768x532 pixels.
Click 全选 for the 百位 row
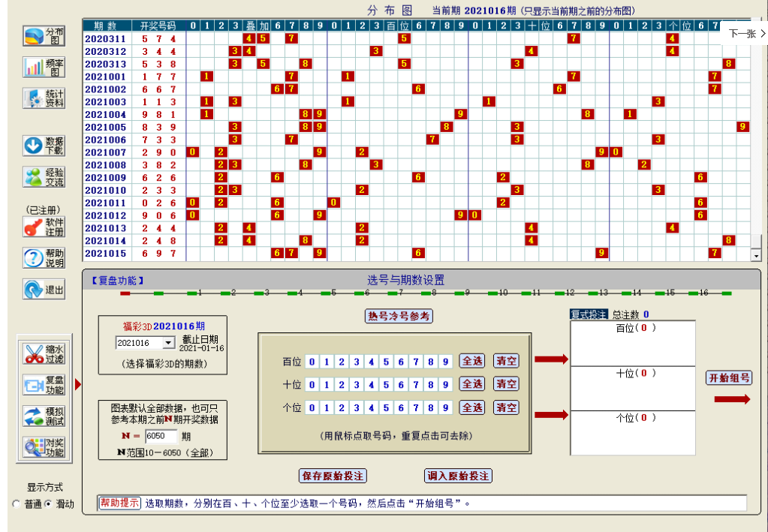[x=472, y=361]
